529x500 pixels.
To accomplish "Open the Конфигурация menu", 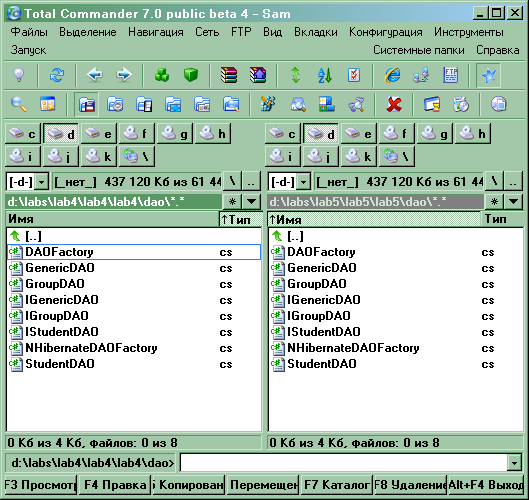I will click(x=386, y=32).
